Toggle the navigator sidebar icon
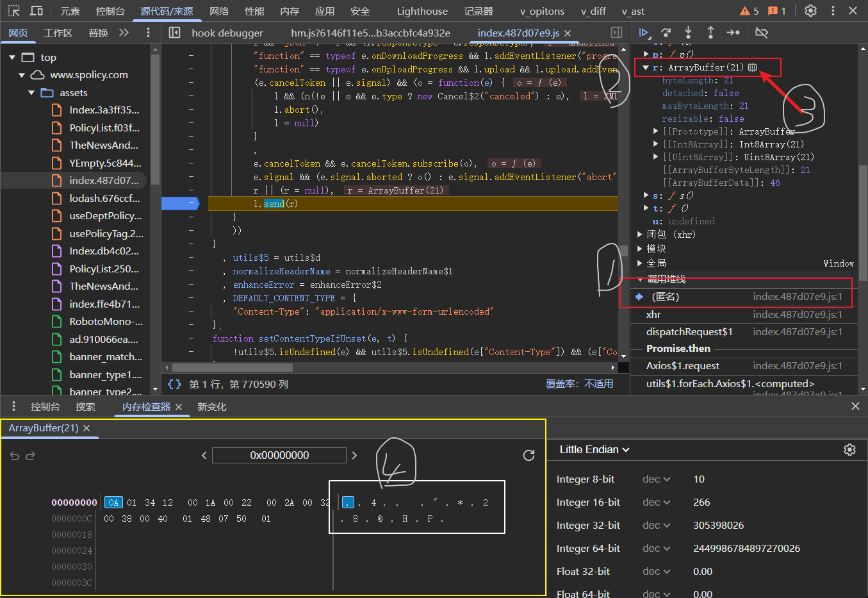Screen dimensions: 868x598 point(174,33)
